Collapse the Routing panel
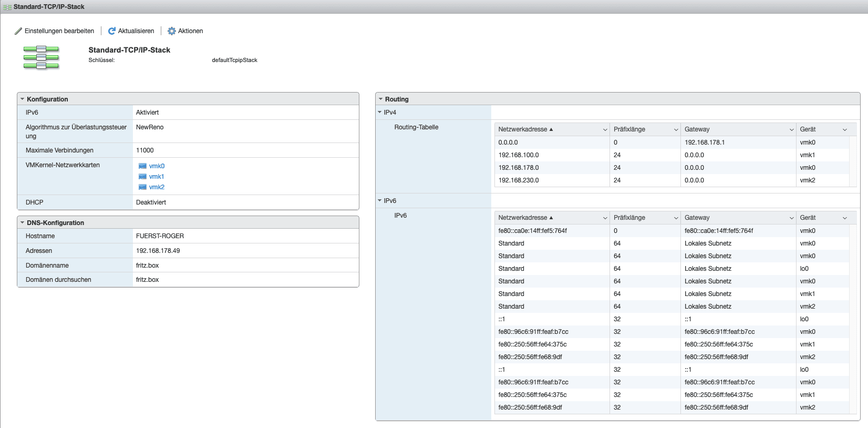The height and width of the screenshot is (428, 868). tap(380, 99)
